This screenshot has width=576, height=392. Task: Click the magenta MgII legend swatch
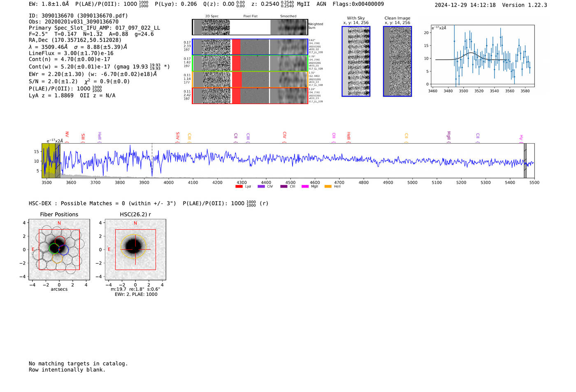tap(305, 187)
